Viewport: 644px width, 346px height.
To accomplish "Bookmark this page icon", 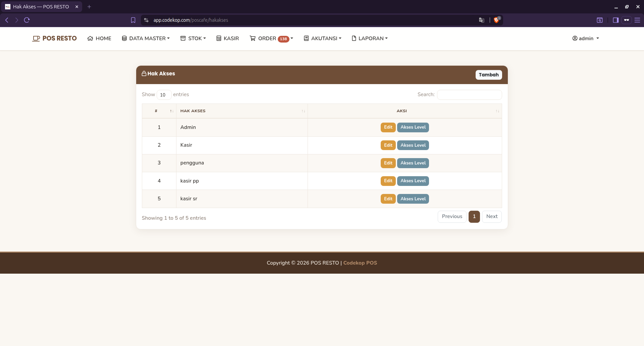I will point(133,20).
